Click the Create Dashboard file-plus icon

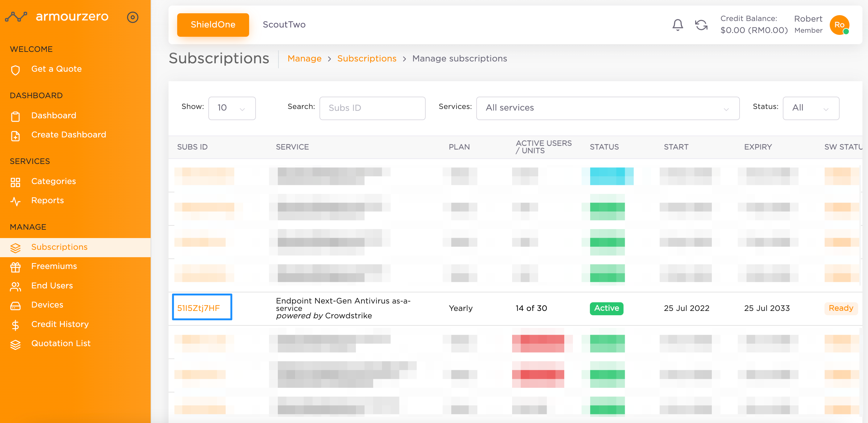[x=15, y=136]
